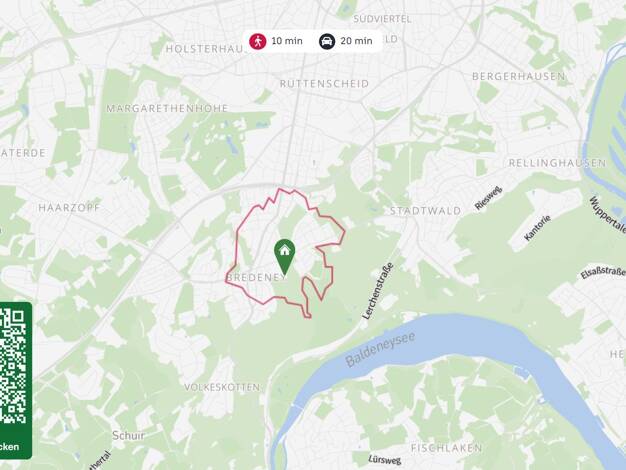Click the Bredeney district label
626x470 pixels.
click(x=256, y=278)
